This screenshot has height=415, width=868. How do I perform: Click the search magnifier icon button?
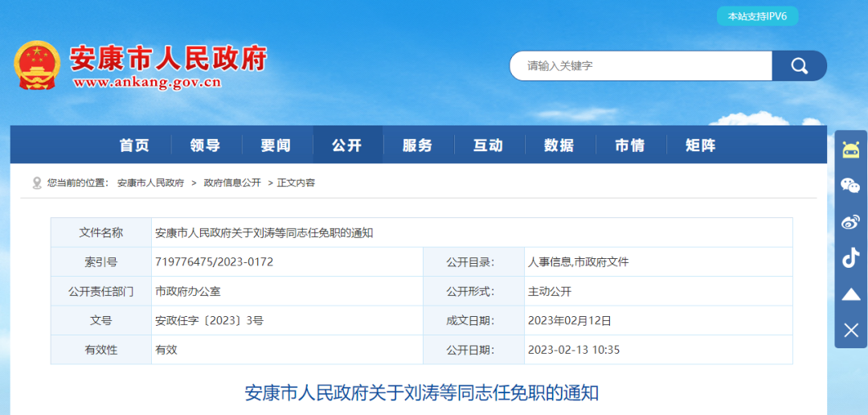799,66
